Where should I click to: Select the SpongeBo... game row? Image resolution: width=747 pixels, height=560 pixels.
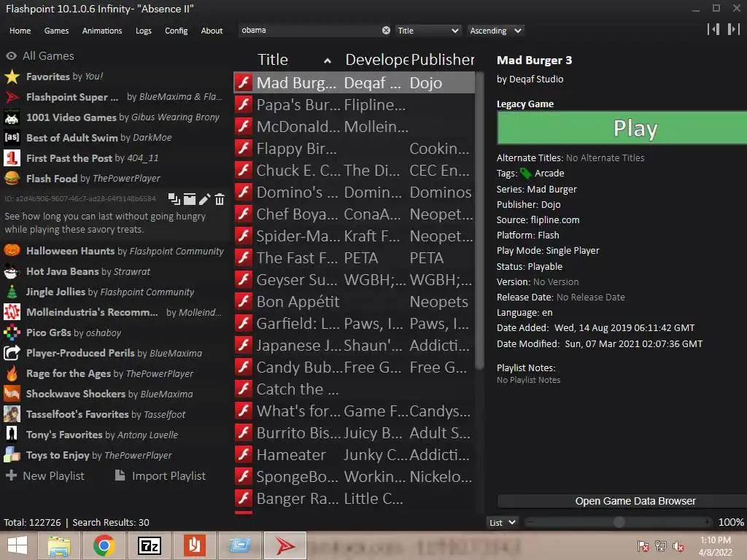354,477
